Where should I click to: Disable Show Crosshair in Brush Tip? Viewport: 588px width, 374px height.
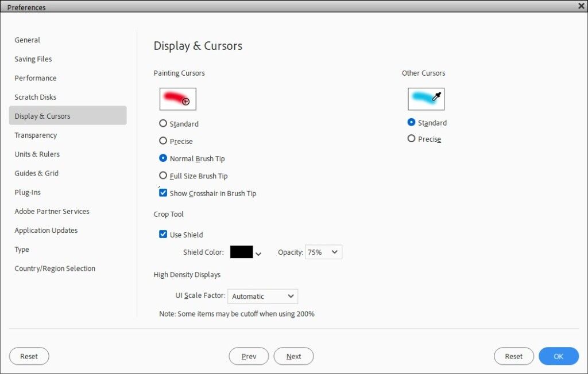[x=164, y=193]
